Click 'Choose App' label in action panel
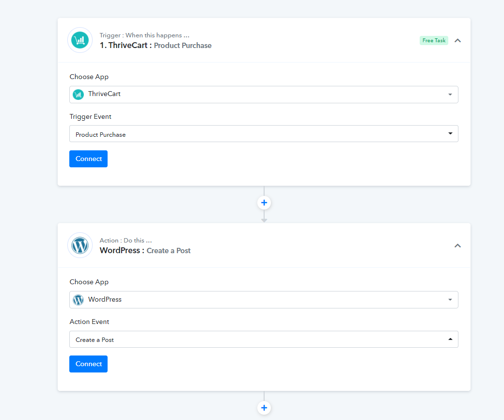 click(89, 282)
